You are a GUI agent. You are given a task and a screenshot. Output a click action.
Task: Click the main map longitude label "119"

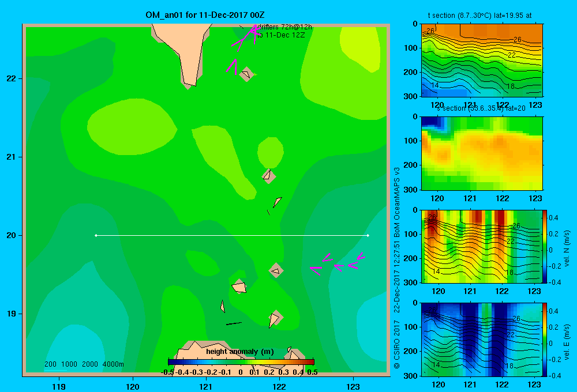(x=59, y=386)
